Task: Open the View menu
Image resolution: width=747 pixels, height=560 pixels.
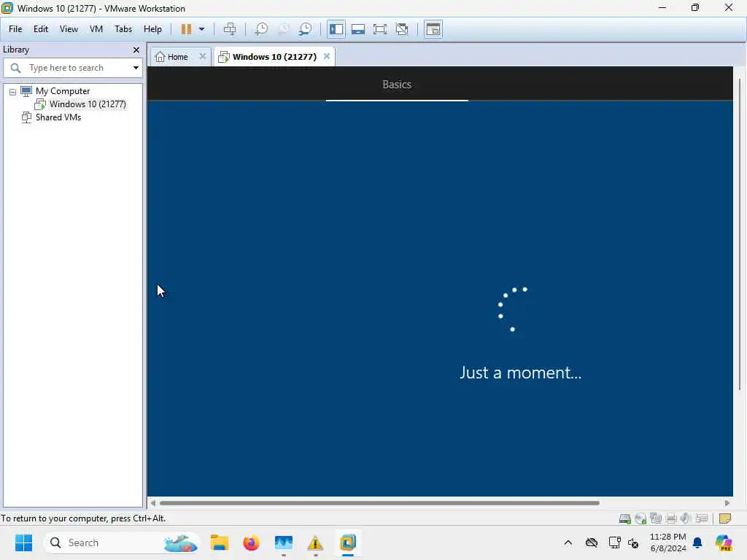Action: tap(69, 29)
